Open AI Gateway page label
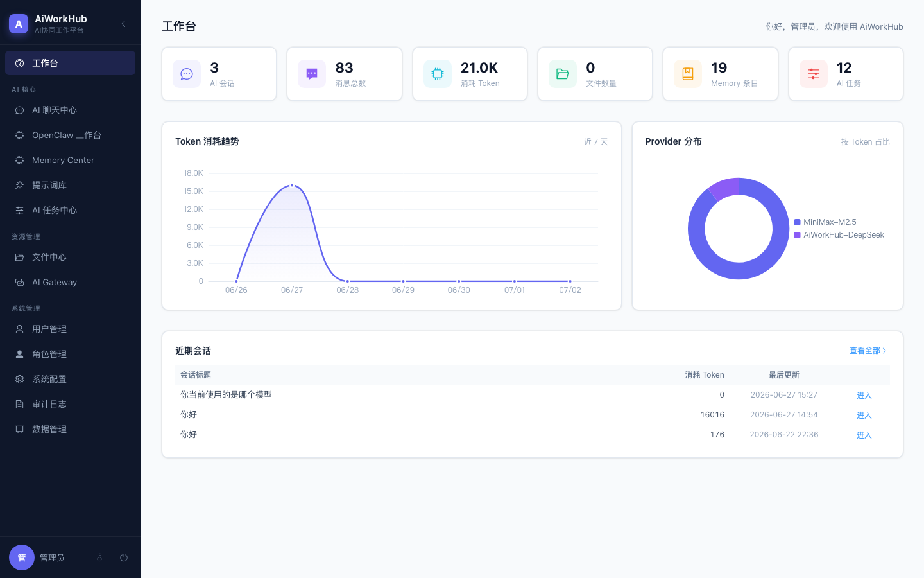Screen dimensions: 924x578 55,282
